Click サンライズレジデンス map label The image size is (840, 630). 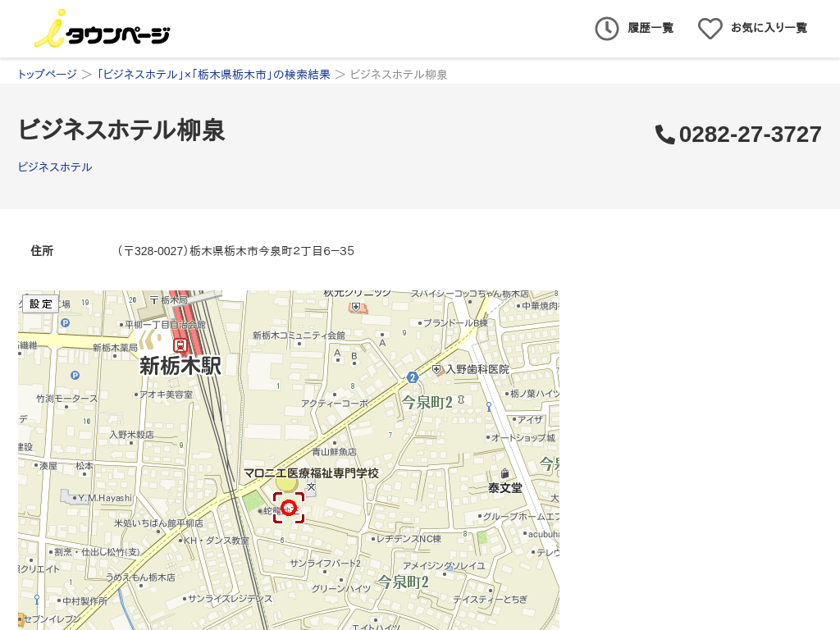pyautogui.click(x=231, y=598)
